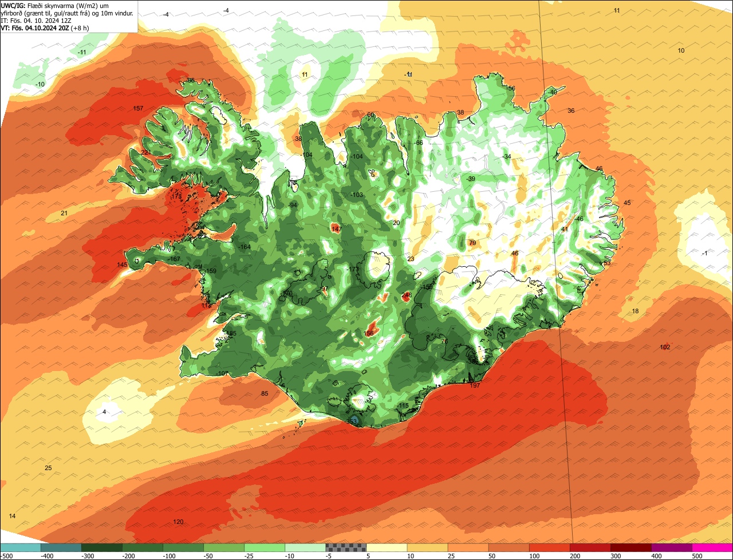This screenshot has height=560, width=733.
Task: Click the legend label '500'
Action: [x=696, y=556]
